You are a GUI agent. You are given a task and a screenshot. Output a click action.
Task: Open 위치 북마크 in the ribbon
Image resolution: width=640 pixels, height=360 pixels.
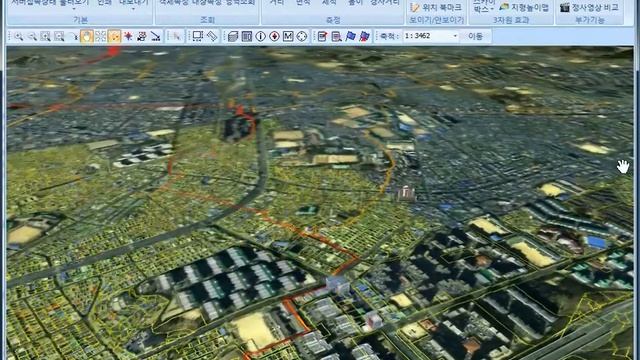[436, 7]
